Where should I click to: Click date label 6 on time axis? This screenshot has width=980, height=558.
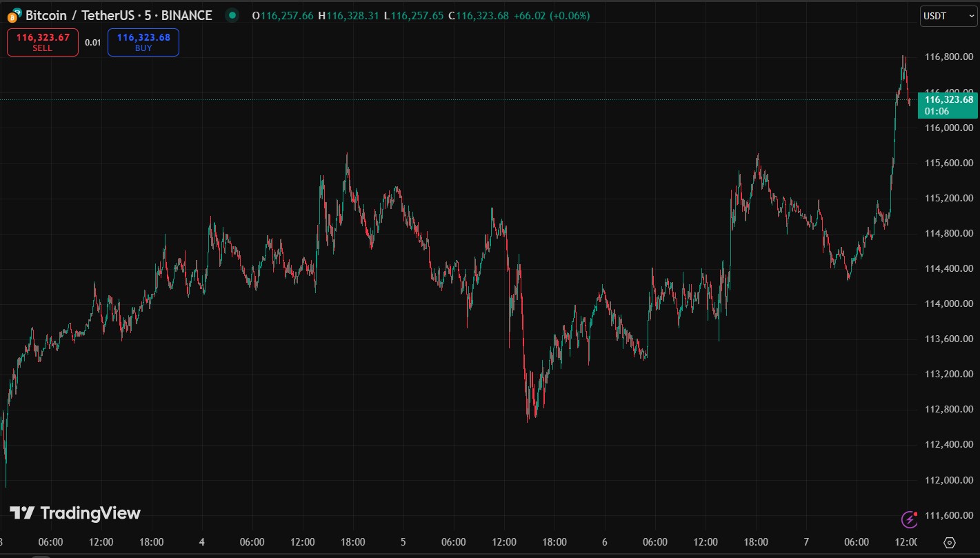(604, 542)
